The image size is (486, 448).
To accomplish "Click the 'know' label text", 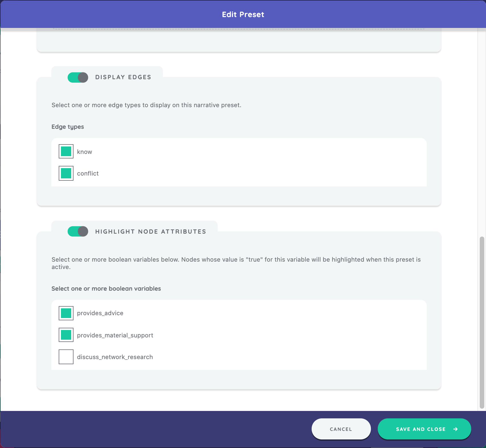I will (x=85, y=152).
